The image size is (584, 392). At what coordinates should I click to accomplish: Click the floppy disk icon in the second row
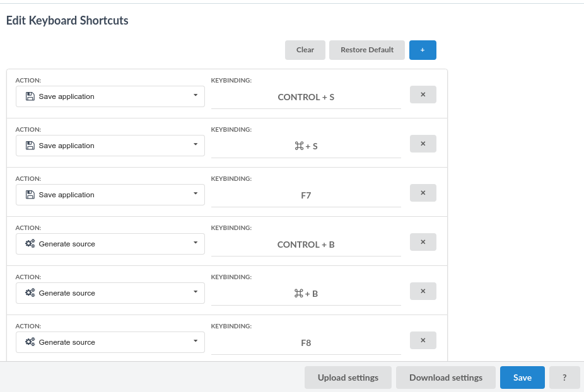click(30, 146)
